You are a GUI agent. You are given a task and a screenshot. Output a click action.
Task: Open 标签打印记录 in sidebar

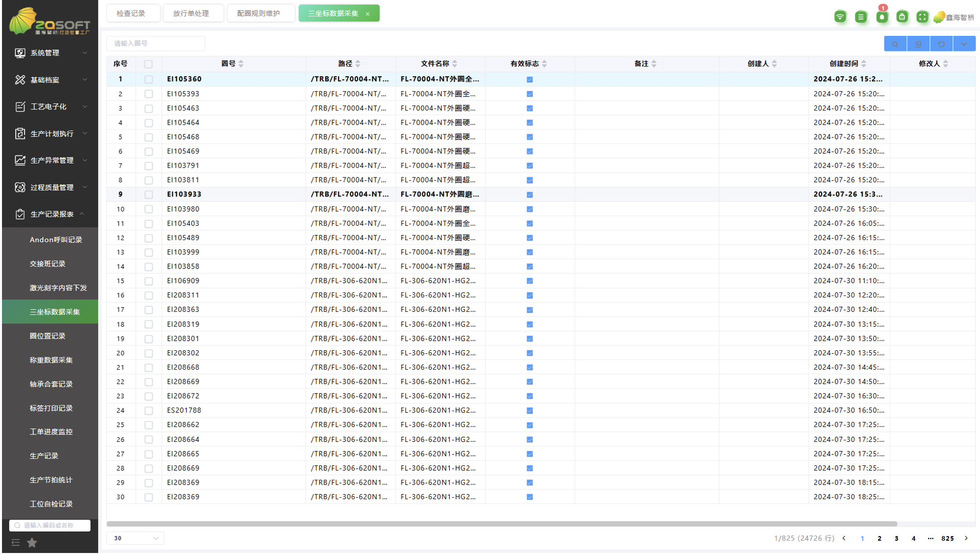[x=51, y=408]
